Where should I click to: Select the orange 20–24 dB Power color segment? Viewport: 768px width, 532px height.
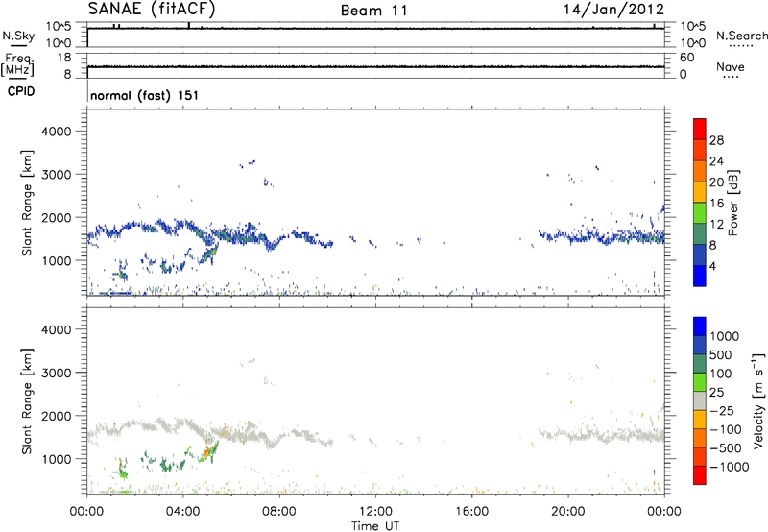point(700,171)
